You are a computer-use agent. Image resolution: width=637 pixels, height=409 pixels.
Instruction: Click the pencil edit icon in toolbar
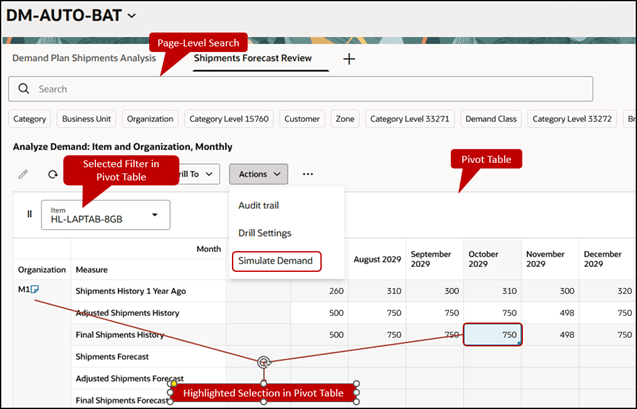tap(23, 174)
